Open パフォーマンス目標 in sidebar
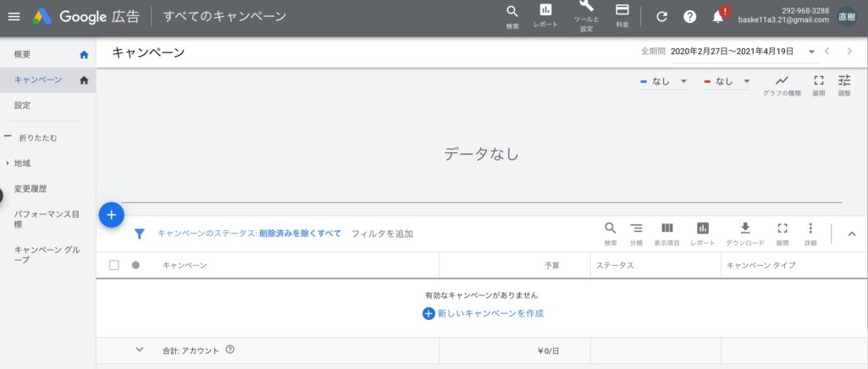868x369 pixels. pyautogui.click(x=47, y=219)
